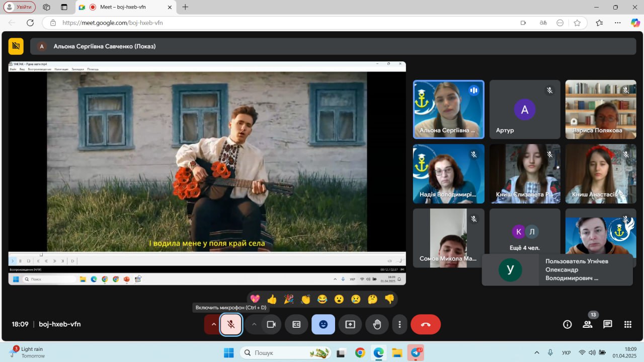Send surprised face reaction

(339, 299)
